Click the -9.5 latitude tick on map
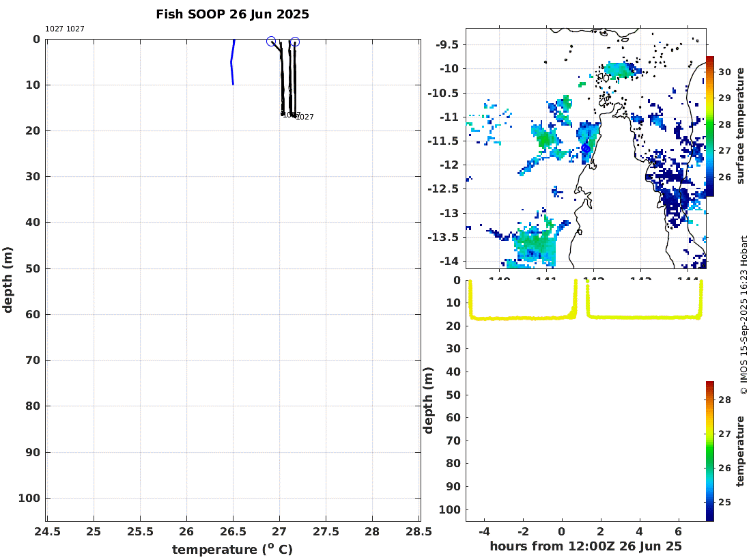751x560 pixels. (447, 44)
